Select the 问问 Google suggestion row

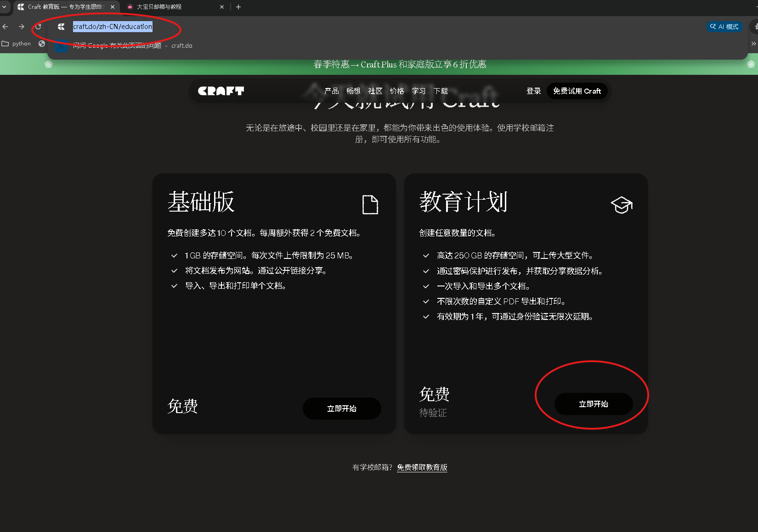click(x=397, y=45)
